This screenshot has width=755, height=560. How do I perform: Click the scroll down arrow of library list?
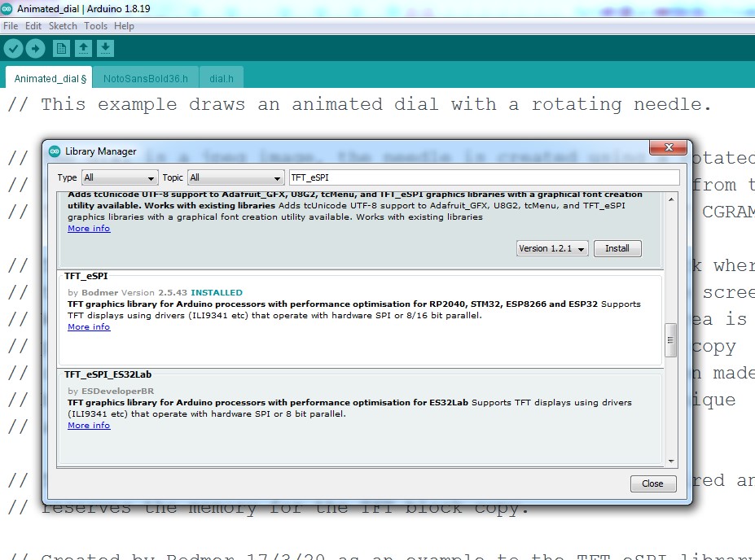(x=671, y=462)
